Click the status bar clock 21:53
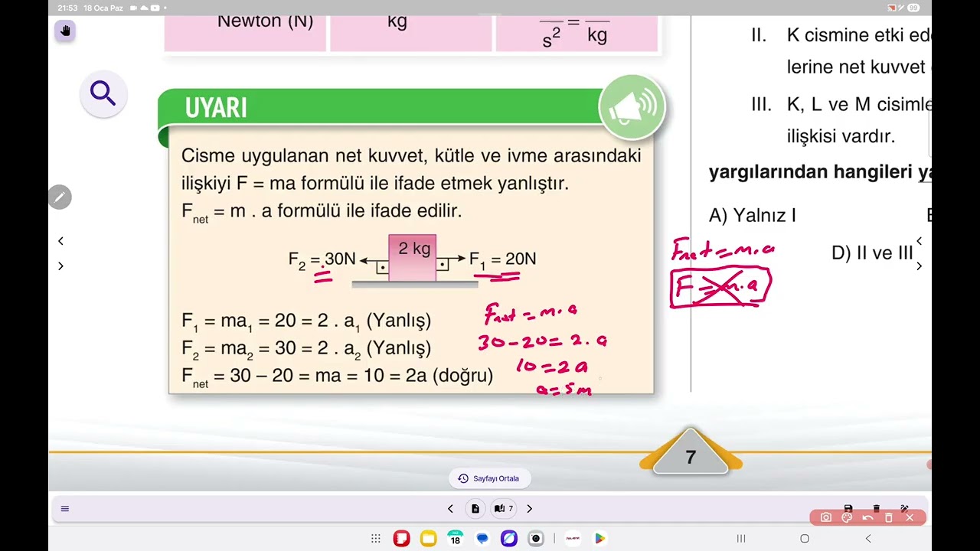The image size is (980, 551). coord(67,8)
